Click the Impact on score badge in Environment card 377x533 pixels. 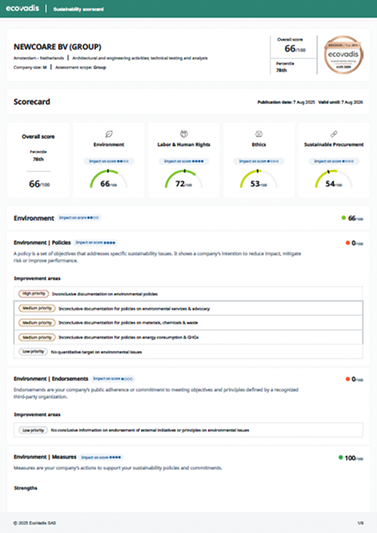pyautogui.click(x=109, y=161)
